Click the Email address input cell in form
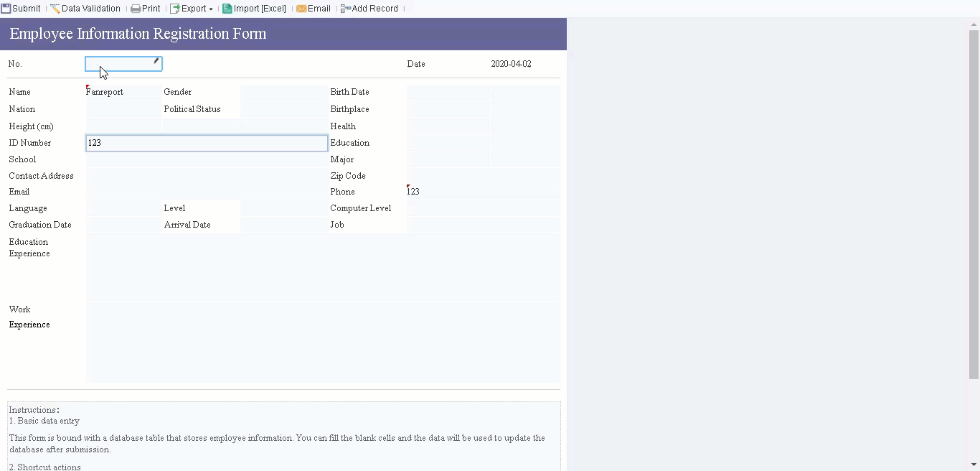The width and height of the screenshot is (980, 471). [x=207, y=192]
